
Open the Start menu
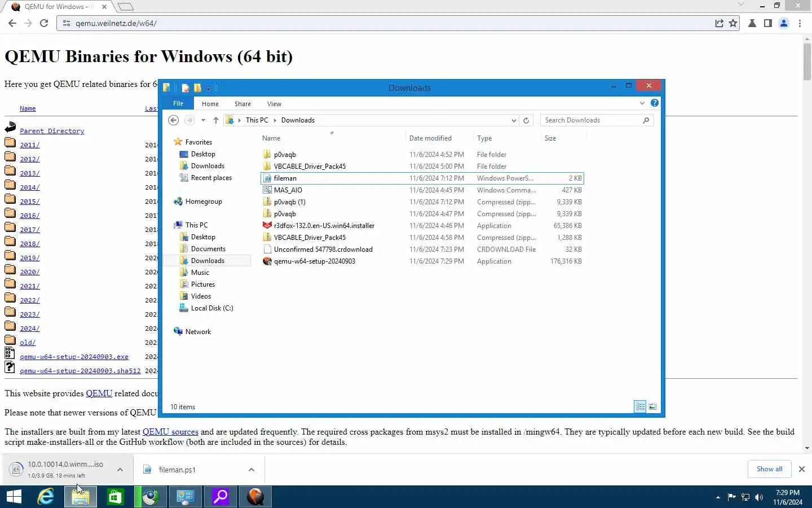coord(14,497)
